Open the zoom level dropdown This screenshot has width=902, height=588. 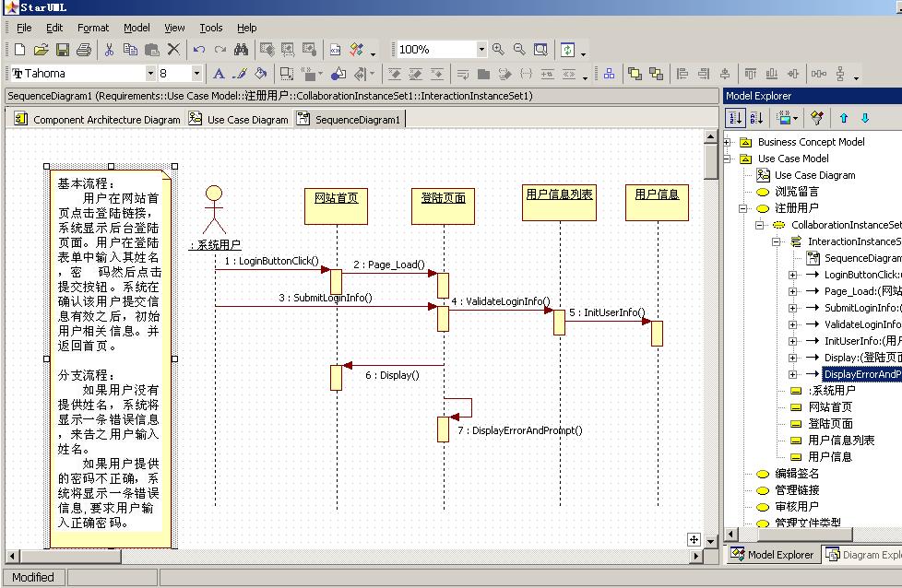coord(482,49)
